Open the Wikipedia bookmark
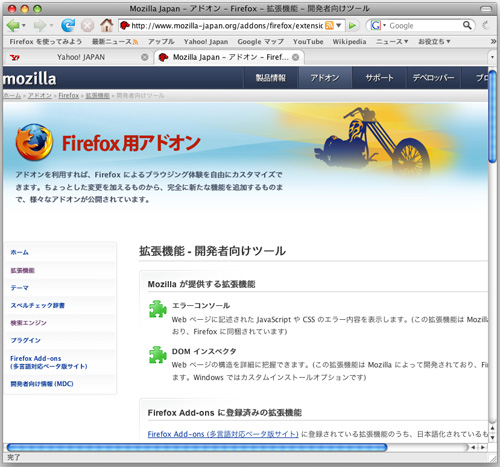Screen dimensions: 500x467 pyautogui.click(x=349, y=42)
